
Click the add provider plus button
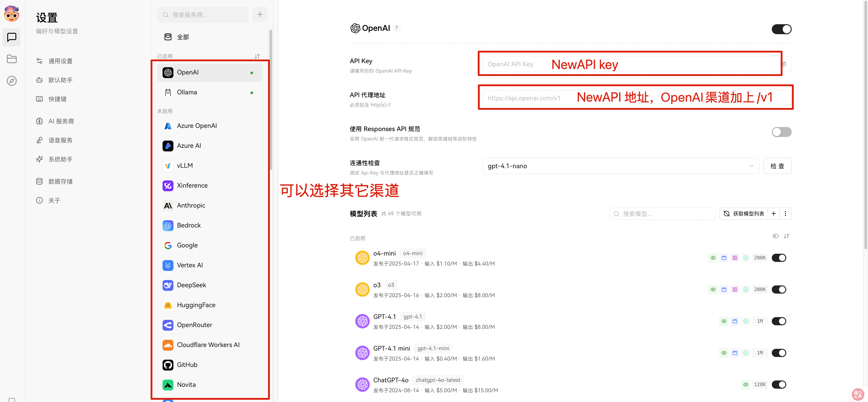[x=259, y=14]
